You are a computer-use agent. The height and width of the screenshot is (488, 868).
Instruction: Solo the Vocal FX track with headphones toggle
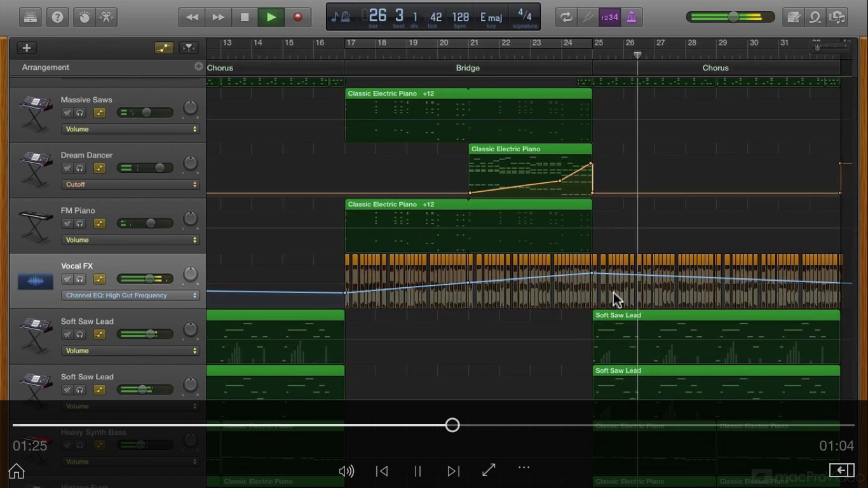coord(79,279)
